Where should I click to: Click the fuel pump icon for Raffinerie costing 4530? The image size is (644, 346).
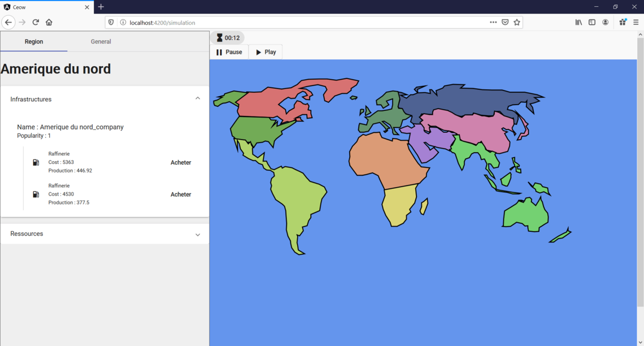point(36,194)
